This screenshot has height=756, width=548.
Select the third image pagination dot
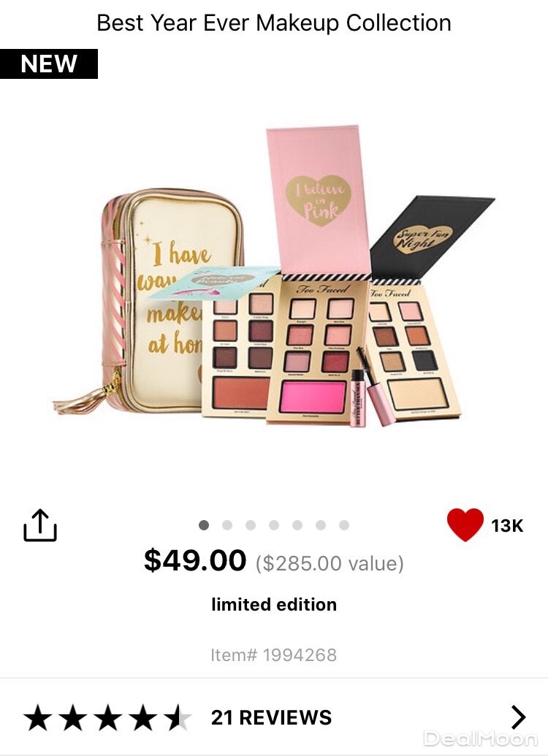[251, 525]
